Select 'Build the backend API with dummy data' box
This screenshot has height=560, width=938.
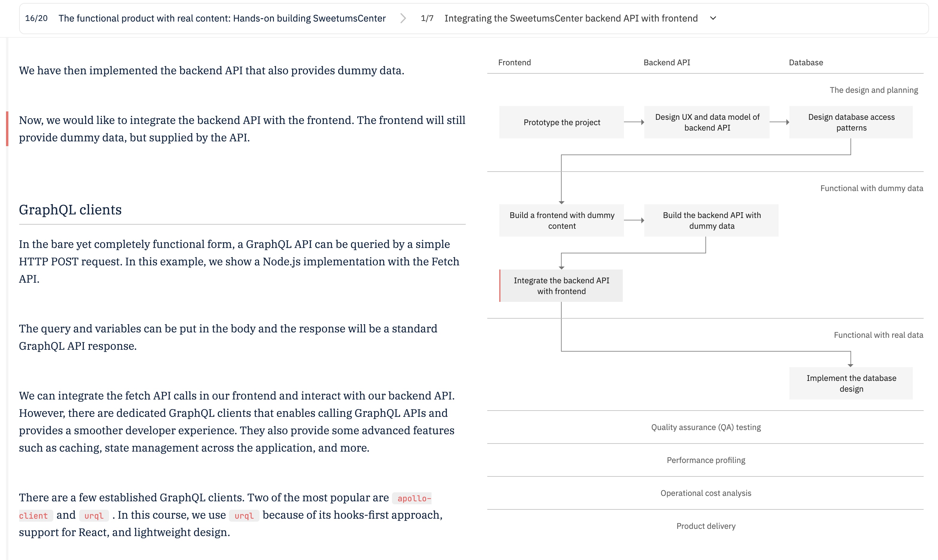[x=711, y=220]
